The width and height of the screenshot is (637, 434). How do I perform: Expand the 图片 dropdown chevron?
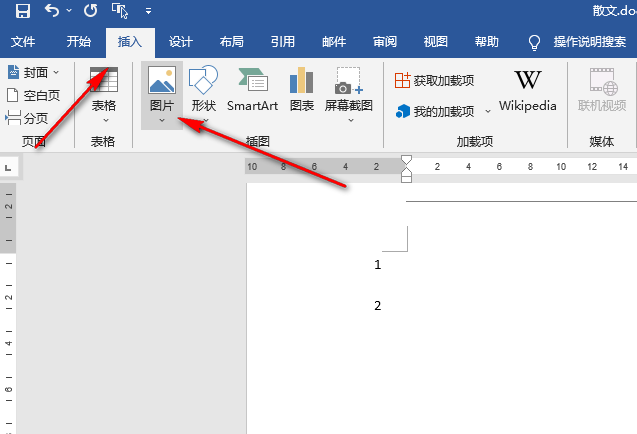pos(162,120)
